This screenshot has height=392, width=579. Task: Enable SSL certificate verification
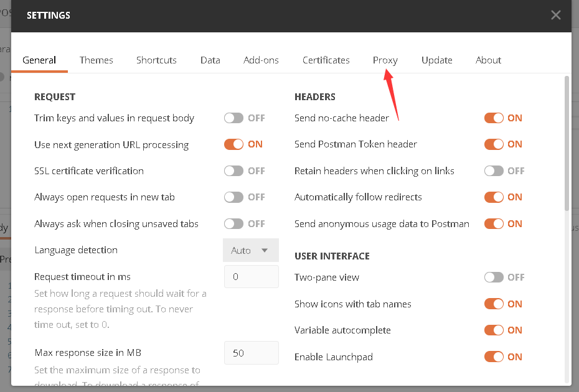[235, 170]
